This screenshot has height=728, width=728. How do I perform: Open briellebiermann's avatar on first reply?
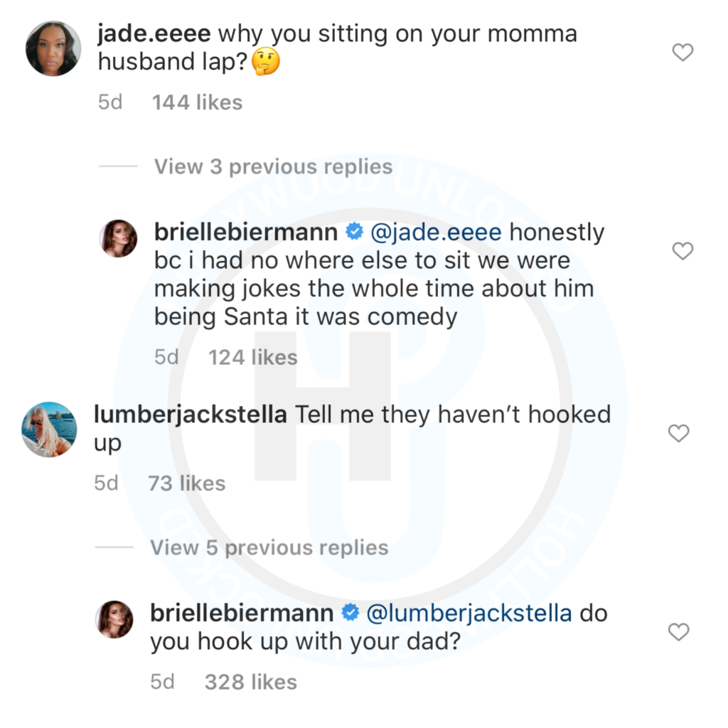119,238
